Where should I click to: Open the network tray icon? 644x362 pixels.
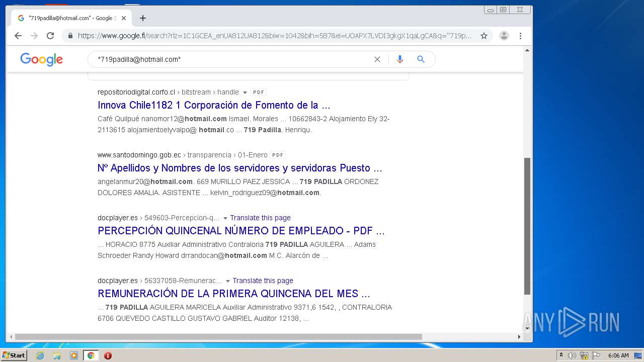pyautogui.click(x=584, y=355)
